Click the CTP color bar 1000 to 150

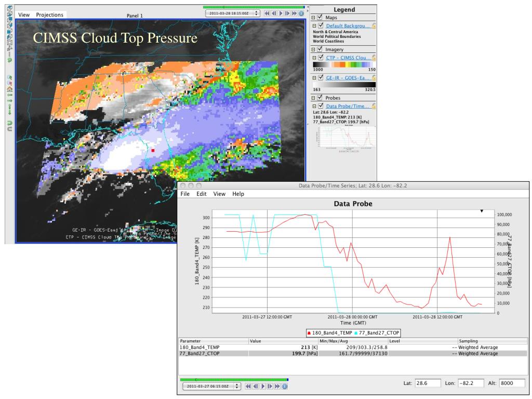click(344, 64)
